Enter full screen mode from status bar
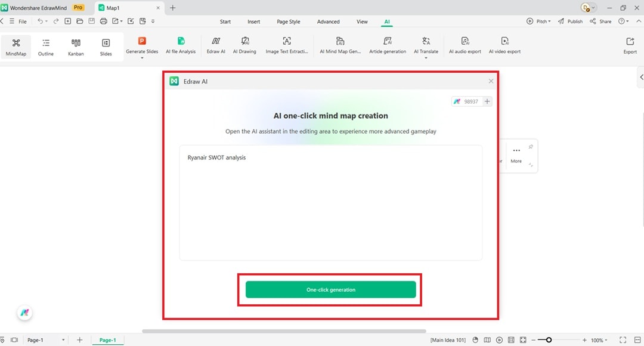Viewport: 644px width, 346px height. point(623,340)
